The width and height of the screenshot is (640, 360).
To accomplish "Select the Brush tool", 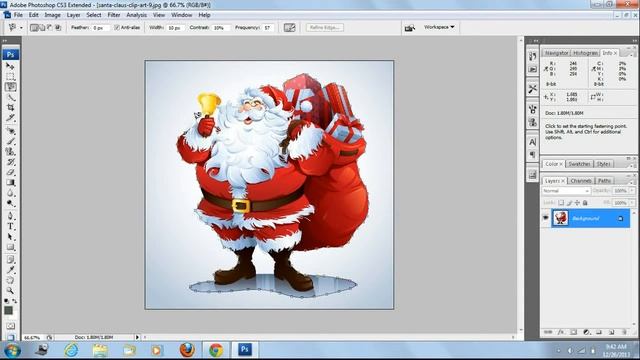I will [10, 142].
